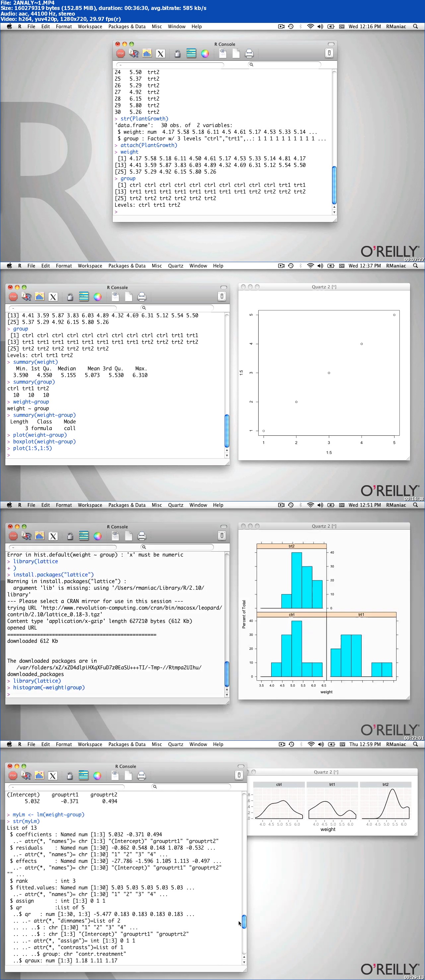Viewport: 425px width, 980px height.
Task: Click the lock icon in the Thu 12:59 PM console
Action: 70,776
